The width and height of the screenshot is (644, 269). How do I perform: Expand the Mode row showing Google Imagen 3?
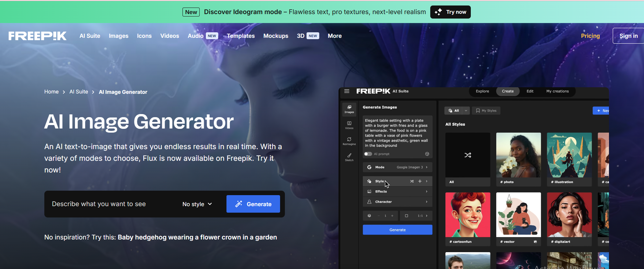pos(398,167)
